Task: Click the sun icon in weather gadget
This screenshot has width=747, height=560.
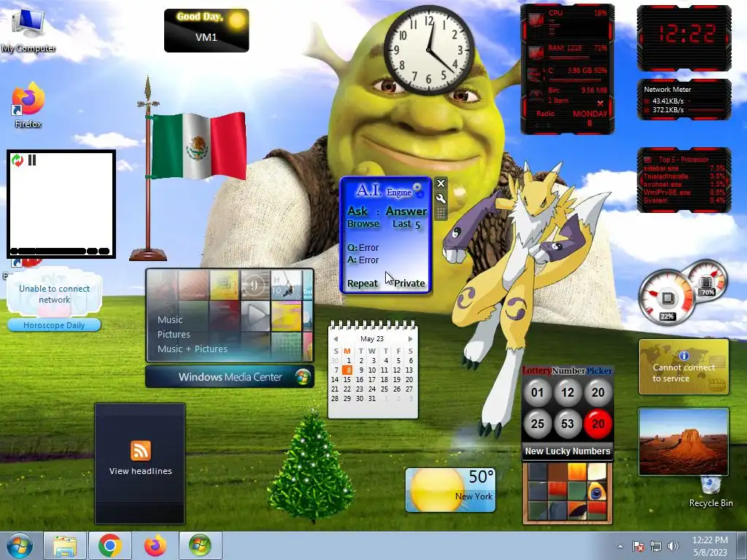Action: 437,491
